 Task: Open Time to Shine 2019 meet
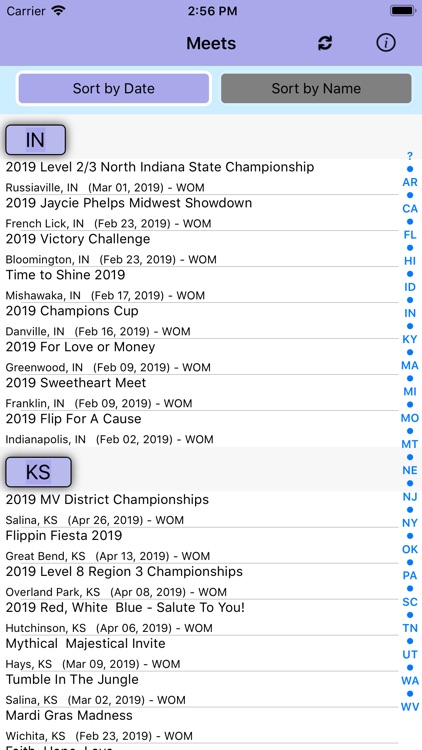[x=201, y=285]
